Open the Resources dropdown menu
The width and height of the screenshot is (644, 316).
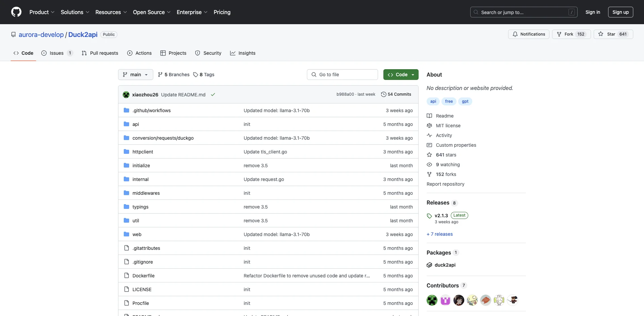click(x=111, y=12)
